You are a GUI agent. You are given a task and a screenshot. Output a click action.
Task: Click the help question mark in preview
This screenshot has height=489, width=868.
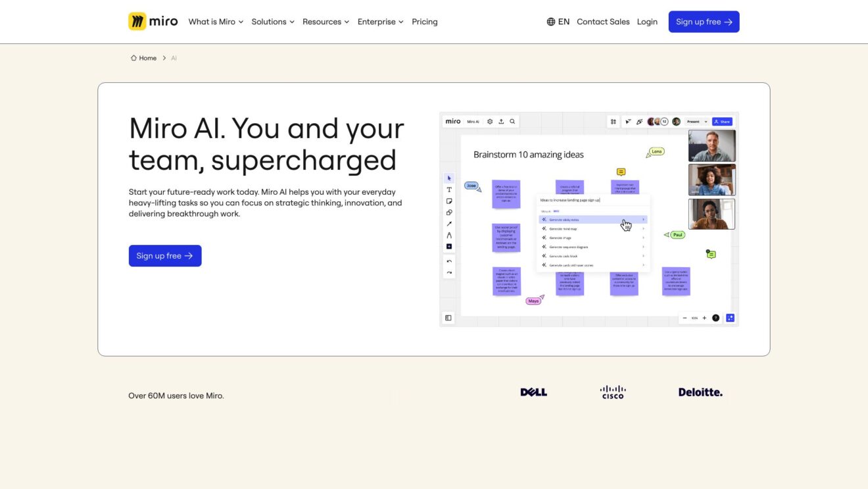pos(715,318)
